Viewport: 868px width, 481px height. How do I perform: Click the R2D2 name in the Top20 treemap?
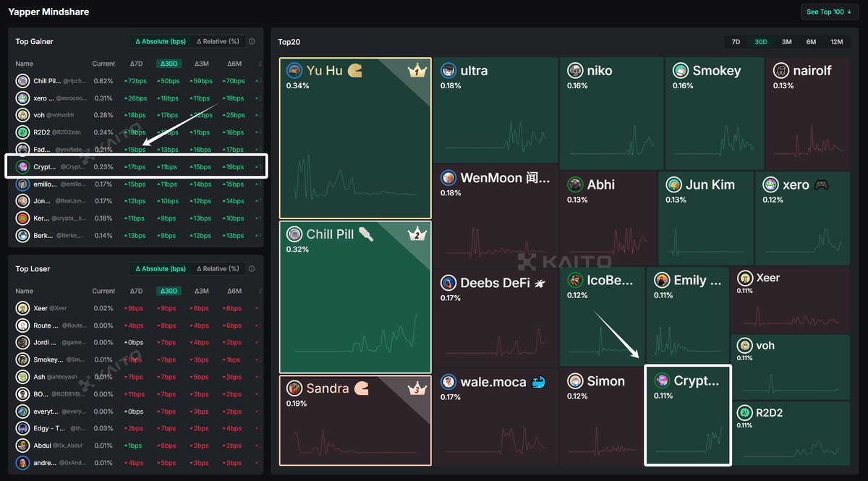(x=770, y=413)
